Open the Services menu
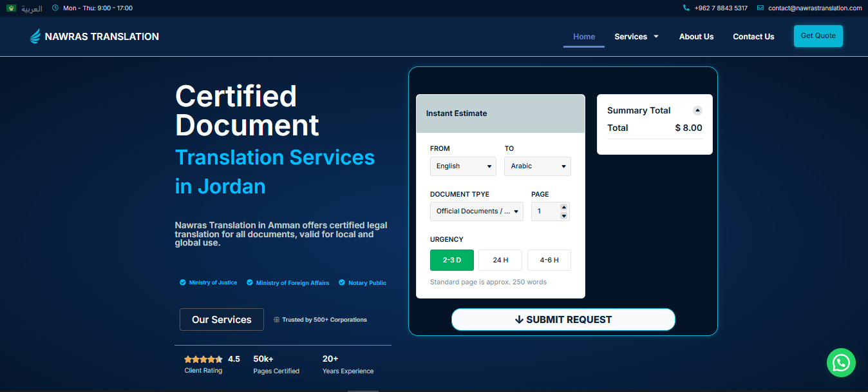The image size is (868, 392). tap(636, 37)
